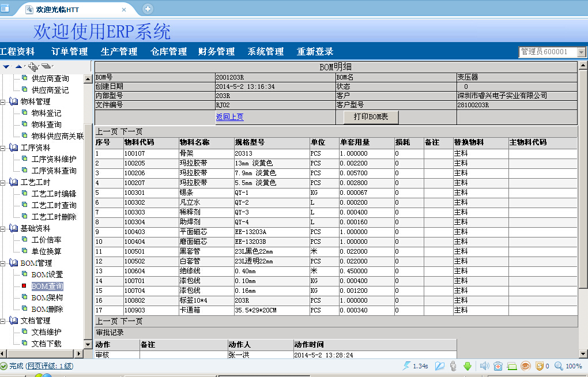Collapse the 物料管理 tree node
Screen dimensions: 588x377
coord(3,102)
